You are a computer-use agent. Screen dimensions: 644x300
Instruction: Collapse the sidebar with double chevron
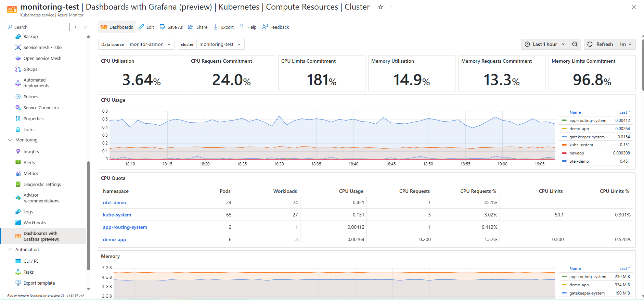[86, 27]
